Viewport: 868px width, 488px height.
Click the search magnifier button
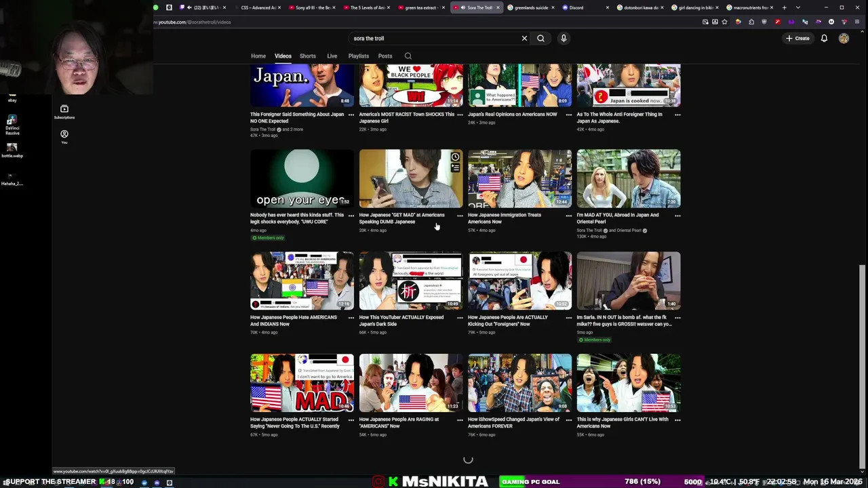(x=540, y=39)
